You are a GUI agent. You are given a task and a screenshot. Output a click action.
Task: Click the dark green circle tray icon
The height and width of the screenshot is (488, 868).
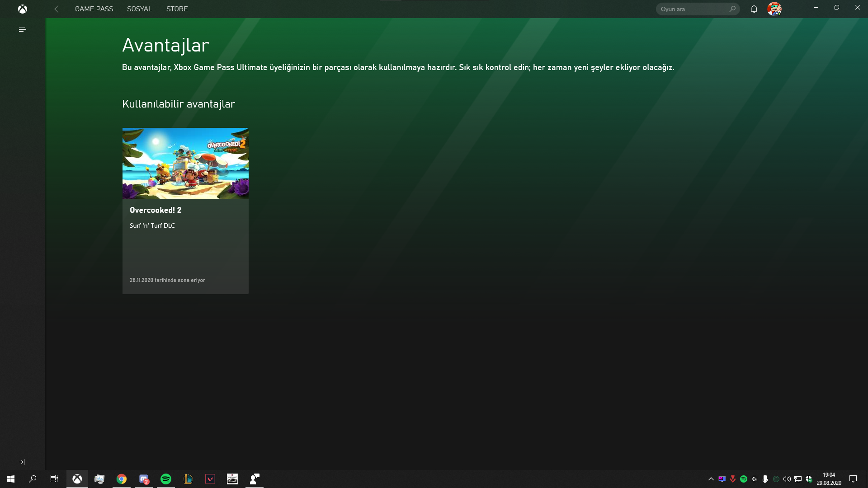(776, 479)
